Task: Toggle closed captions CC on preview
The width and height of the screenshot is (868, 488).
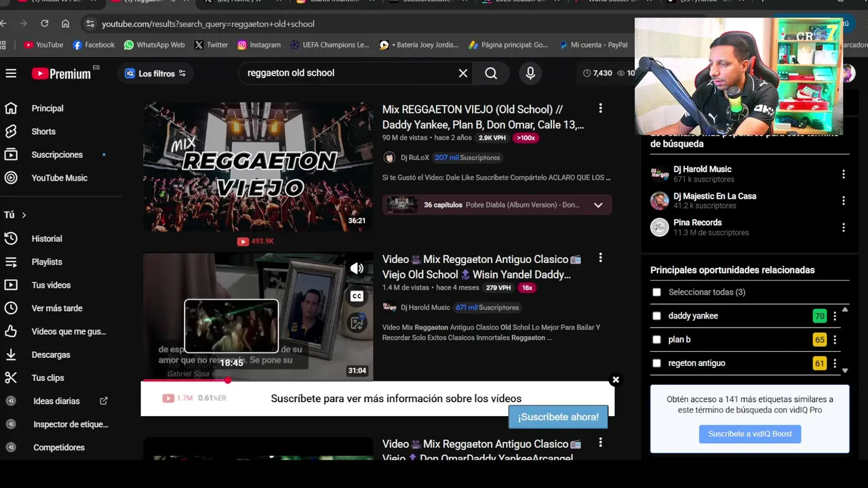Action: click(x=357, y=296)
